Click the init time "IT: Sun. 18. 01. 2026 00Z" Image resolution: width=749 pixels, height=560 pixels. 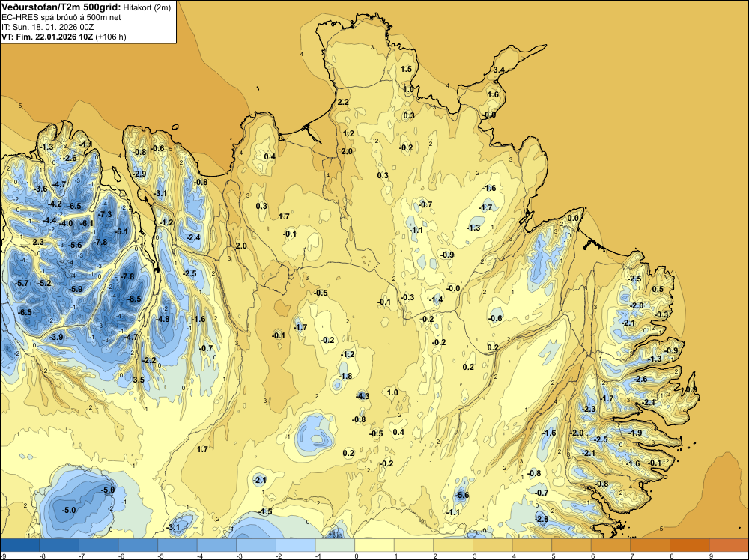pyautogui.click(x=48, y=27)
